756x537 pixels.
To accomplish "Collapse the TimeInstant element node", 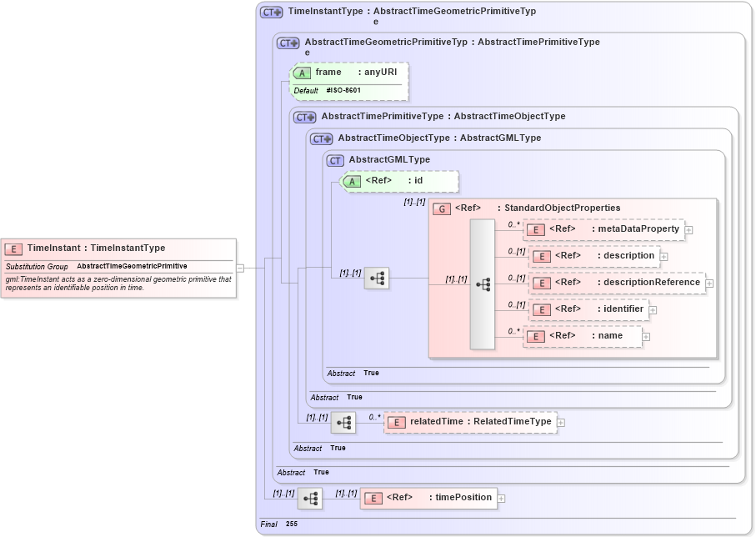I will coord(240,268).
